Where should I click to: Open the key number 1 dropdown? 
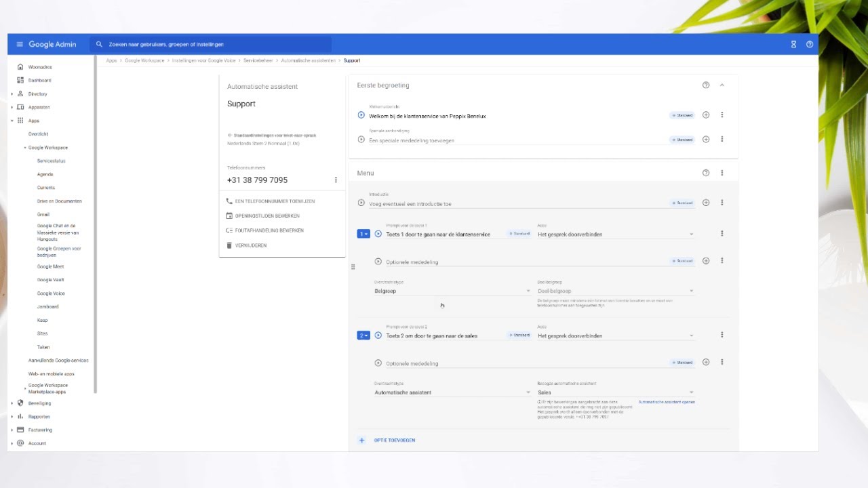point(363,234)
